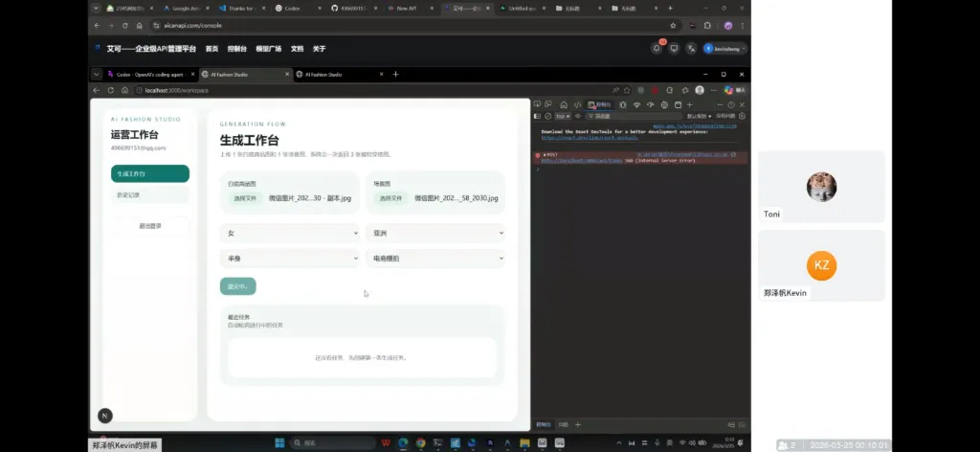
Task: Open the extensions puzzle icon in outer browser
Action: pos(707,26)
